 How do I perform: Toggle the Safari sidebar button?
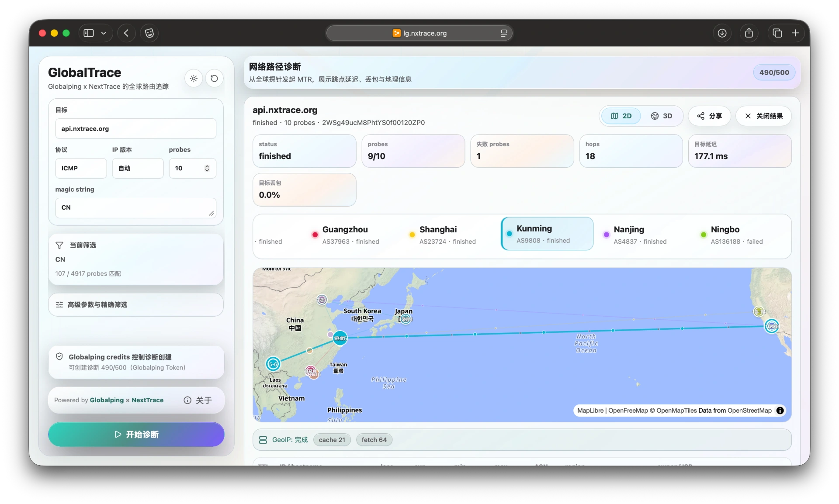(89, 33)
